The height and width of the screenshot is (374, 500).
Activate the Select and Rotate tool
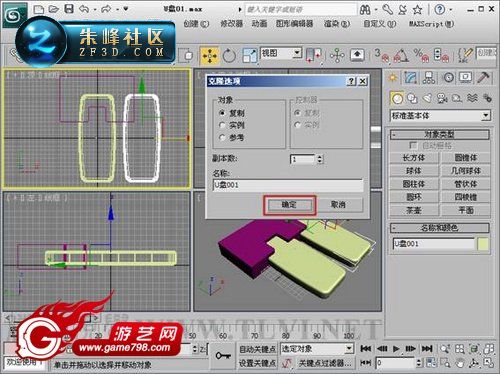pyautogui.click(x=229, y=55)
